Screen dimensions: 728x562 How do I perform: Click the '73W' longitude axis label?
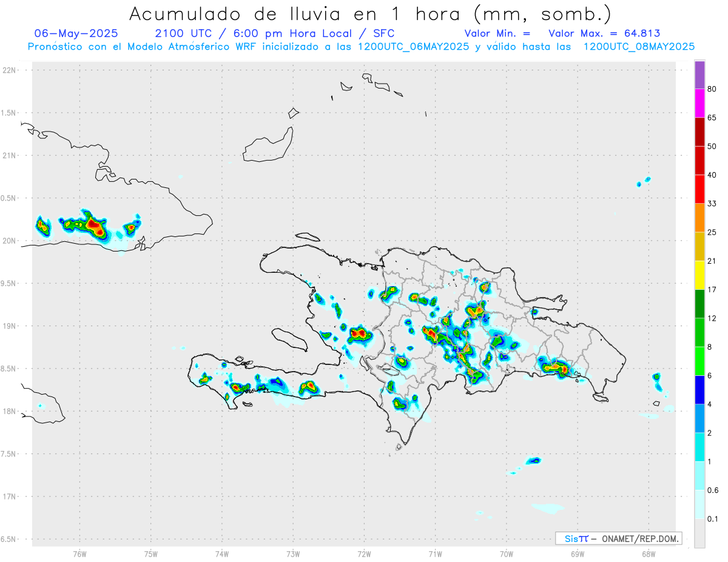pos(293,554)
